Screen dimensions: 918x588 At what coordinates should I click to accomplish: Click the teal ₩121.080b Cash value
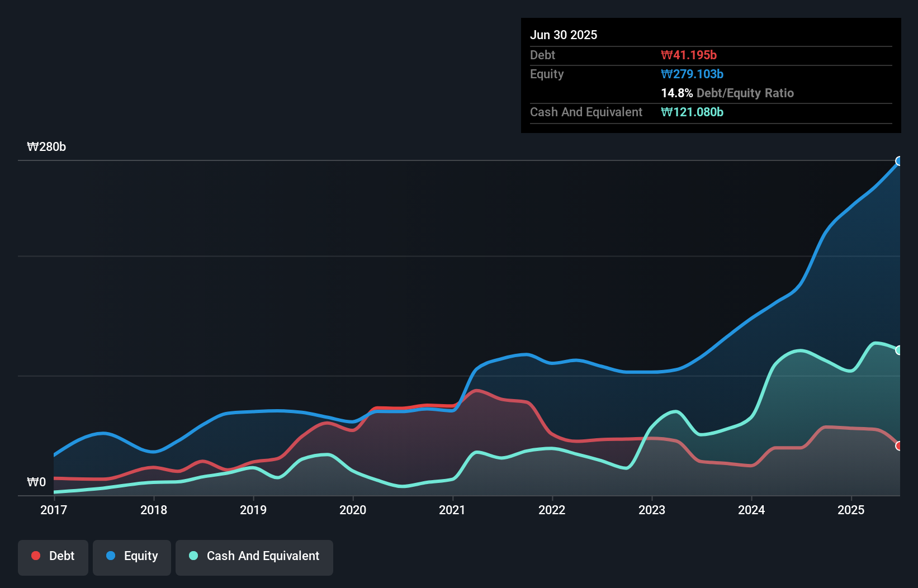tap(692, 112)
